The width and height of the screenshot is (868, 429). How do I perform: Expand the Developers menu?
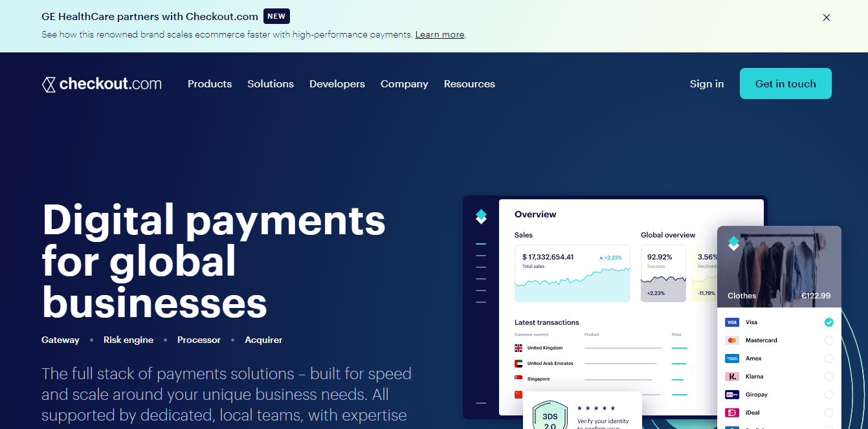[337, 84]
